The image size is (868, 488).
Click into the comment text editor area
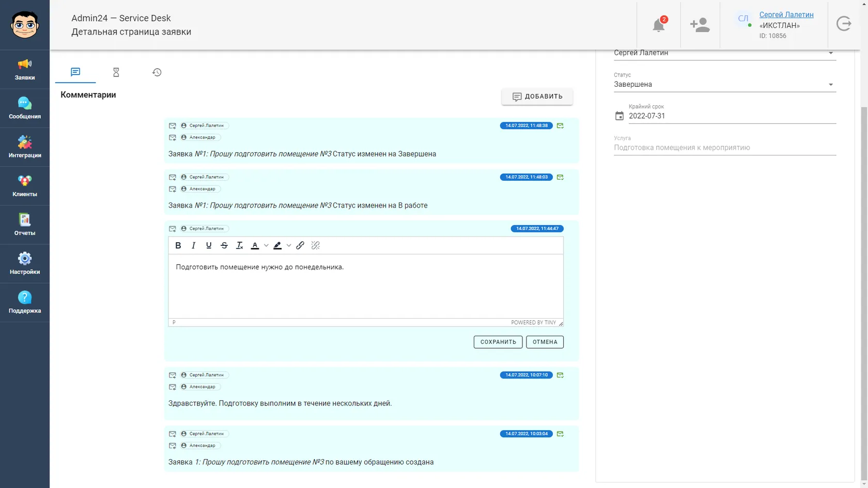coord(366,286)
